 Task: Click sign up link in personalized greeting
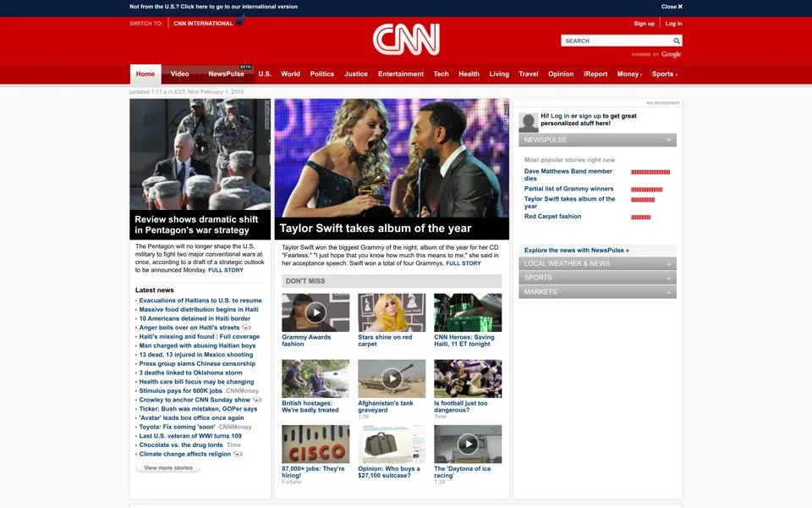[x=590, y=116]
